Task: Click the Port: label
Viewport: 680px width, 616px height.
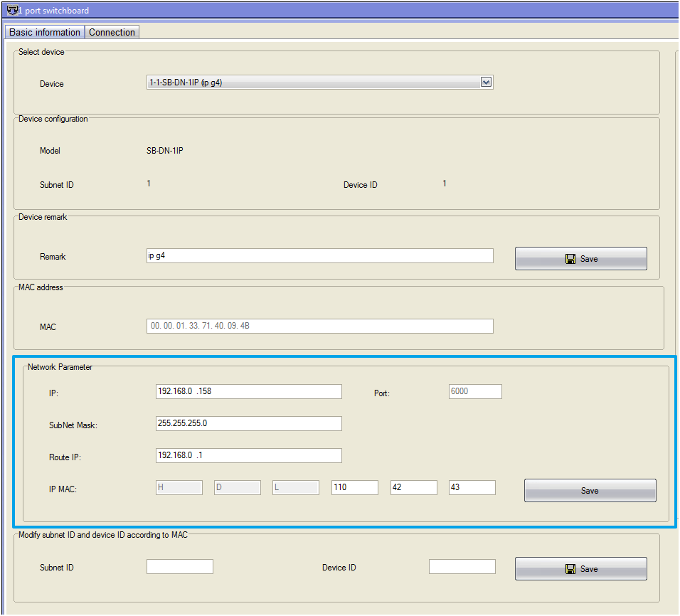Action: click(382, 393)
